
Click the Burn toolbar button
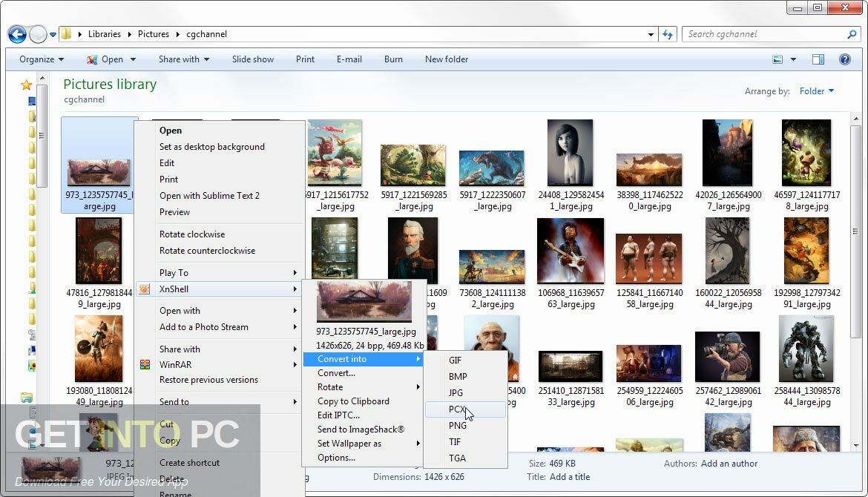393,59
